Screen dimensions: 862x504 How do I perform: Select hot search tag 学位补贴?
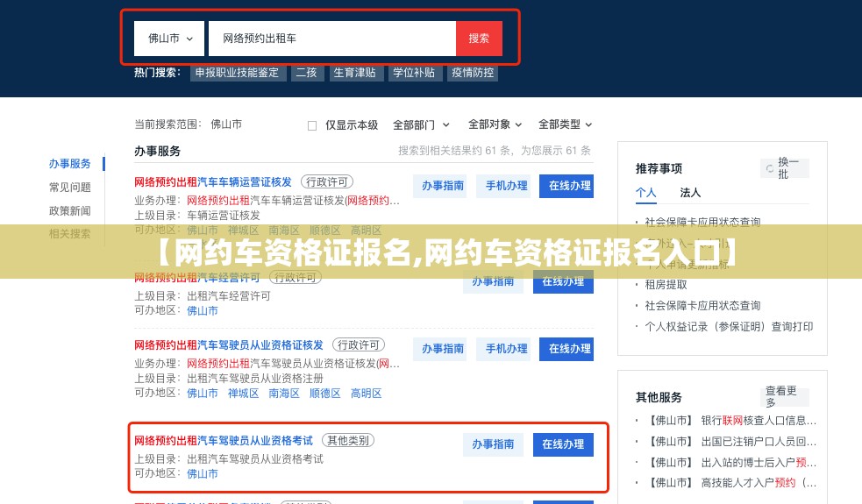click(414, 73)
